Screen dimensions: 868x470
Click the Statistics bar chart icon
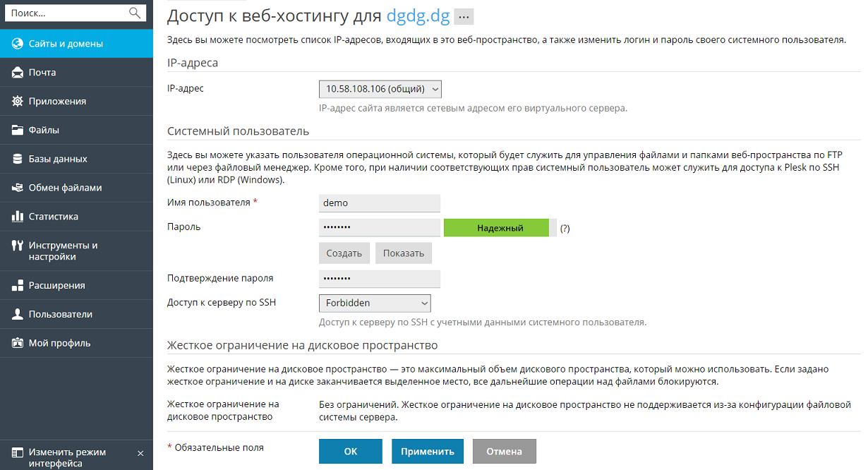[18, 217]
